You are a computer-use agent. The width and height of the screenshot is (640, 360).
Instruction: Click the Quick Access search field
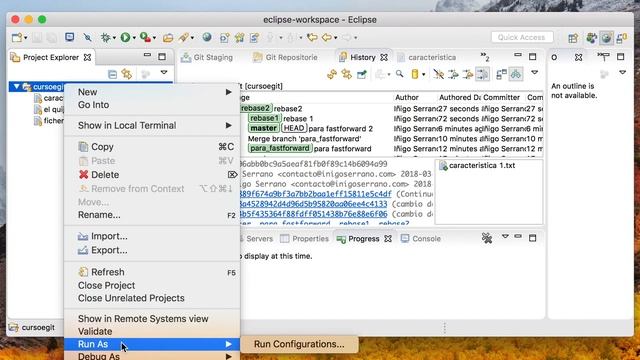[x=522, y=38]
